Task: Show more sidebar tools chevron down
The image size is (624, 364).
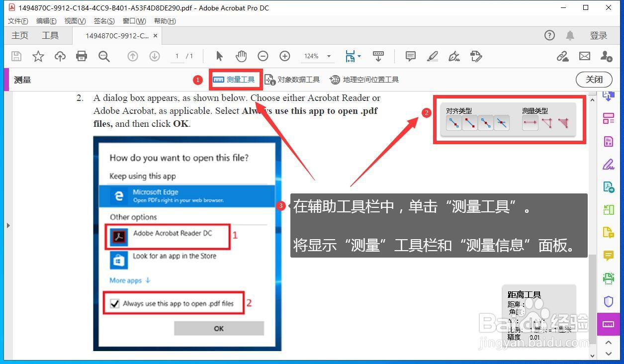Action: [x=609, y=354]
